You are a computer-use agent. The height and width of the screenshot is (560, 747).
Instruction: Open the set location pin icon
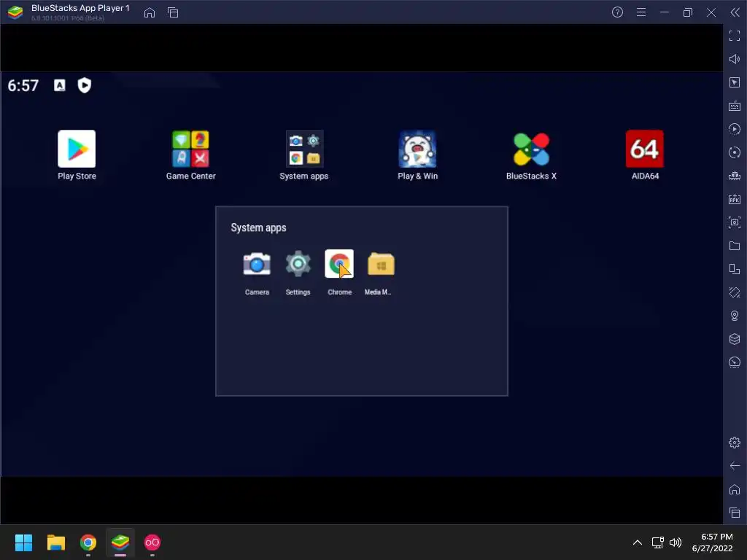735,316
